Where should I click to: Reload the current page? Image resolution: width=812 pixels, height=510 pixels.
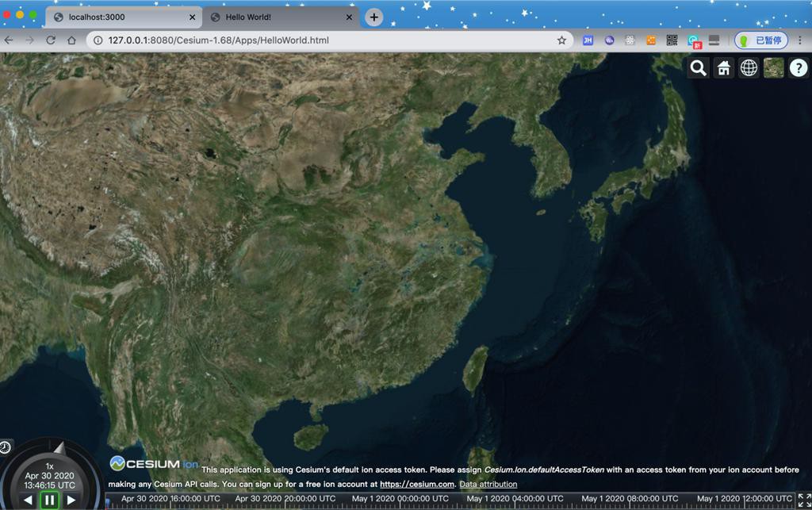tap(50, 40)
